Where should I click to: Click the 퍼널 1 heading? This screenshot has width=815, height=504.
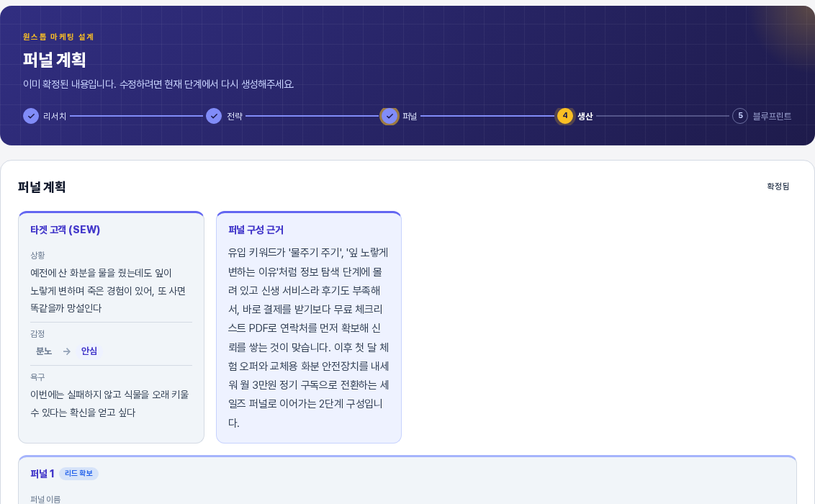[42, 474]
